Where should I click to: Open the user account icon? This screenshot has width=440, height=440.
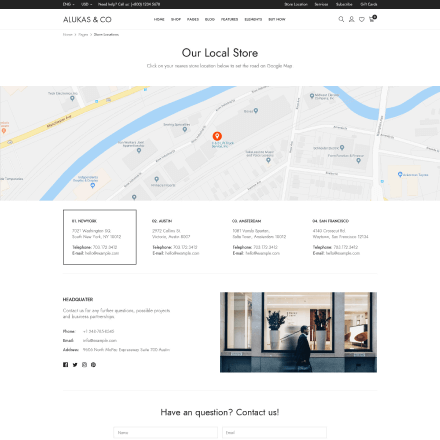click(x=351, y=19)
